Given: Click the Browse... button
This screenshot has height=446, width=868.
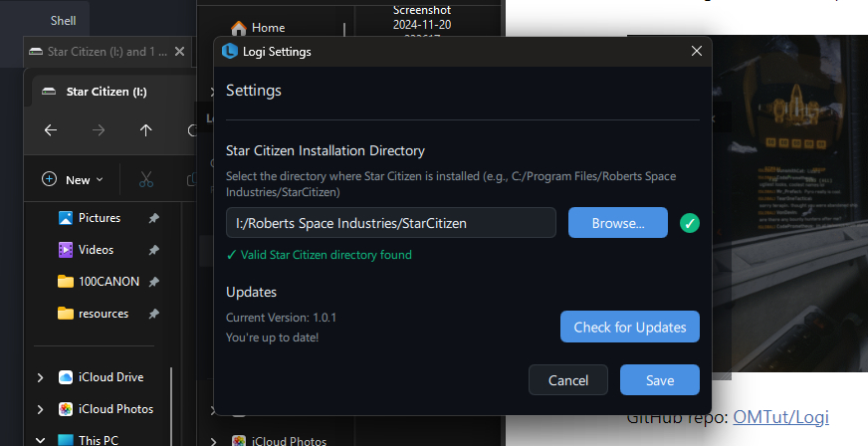Looking at the screenshot, I should (617, 223).
